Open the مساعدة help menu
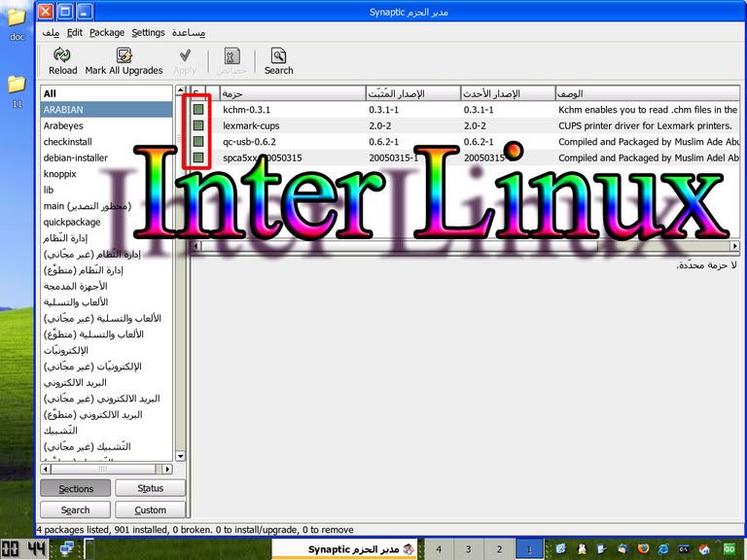 (x=189, y=33)
